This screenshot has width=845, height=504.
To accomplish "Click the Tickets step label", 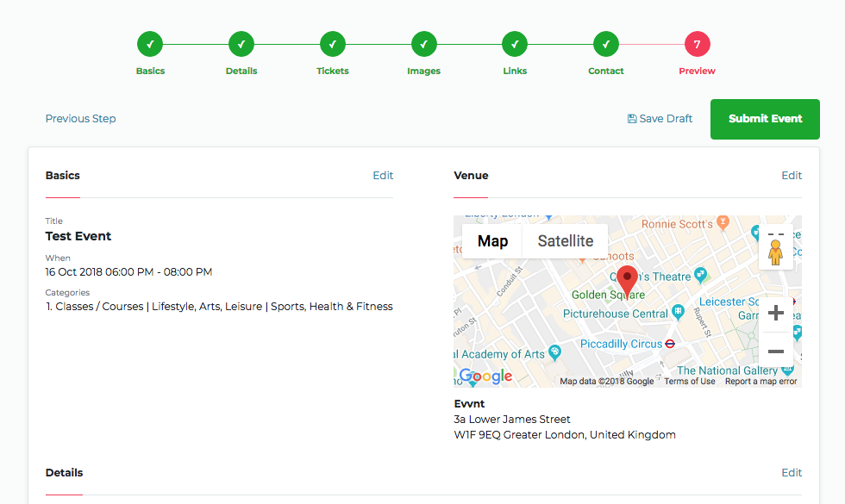I will pos(333,71).
